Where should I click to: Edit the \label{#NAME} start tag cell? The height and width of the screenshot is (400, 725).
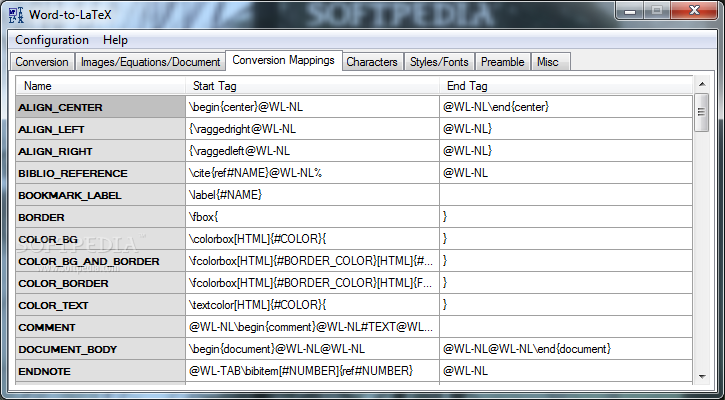coord(313,195)
